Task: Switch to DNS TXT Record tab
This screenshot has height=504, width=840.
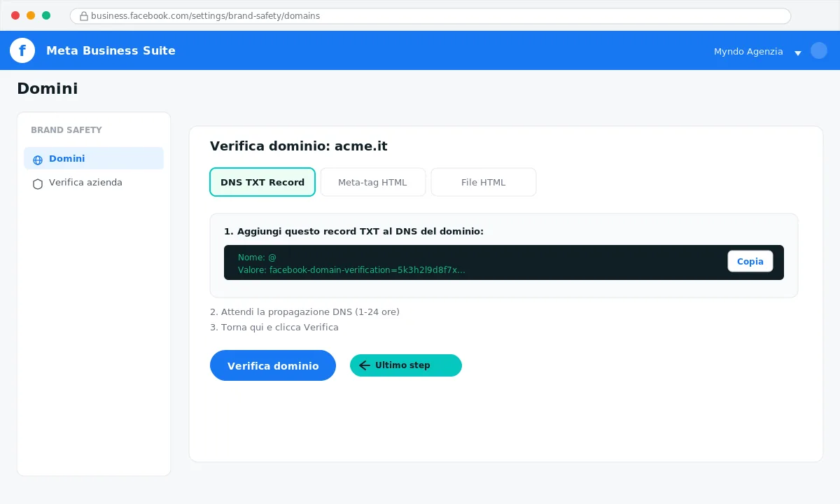Action: [x=262, y=182]
